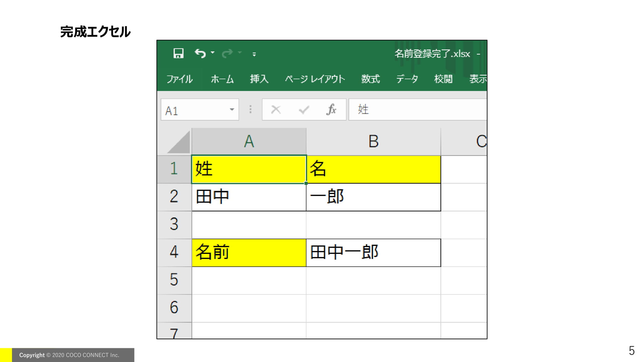Click the Insert Function fx icon
This screenshot has width=644, height=362.
pos(331,109)
